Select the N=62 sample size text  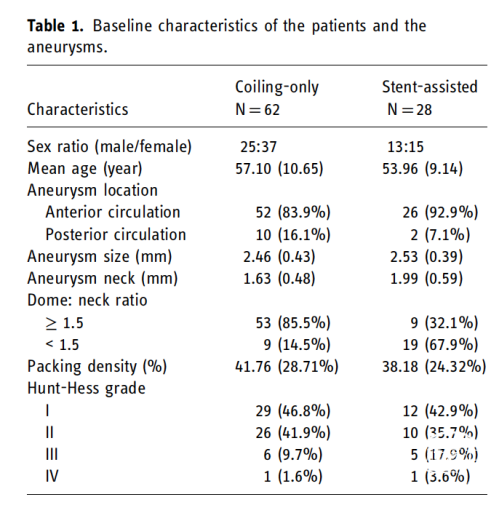click(x=257, y=110)
